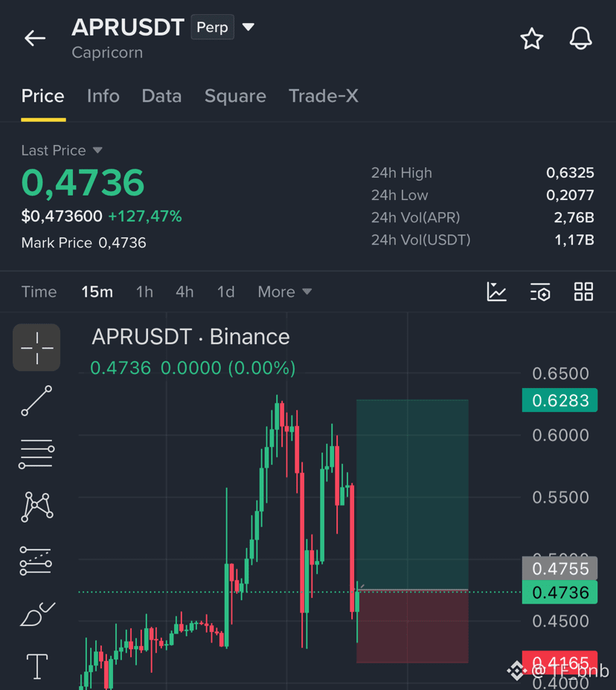Switch to the Square tab
616x690 pixels.
[235, 96]
